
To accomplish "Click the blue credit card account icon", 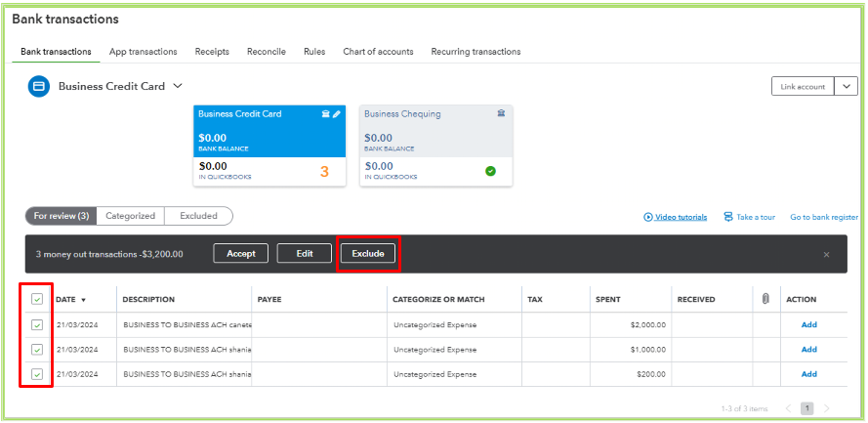I will pyautogui.click(x=39, y=86).
